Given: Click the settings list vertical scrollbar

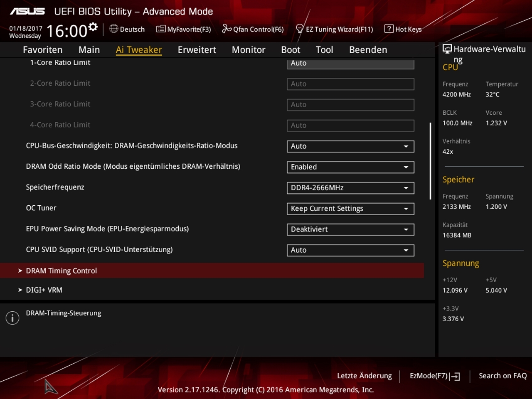Looking at the screenshot, I should point(430,161).
